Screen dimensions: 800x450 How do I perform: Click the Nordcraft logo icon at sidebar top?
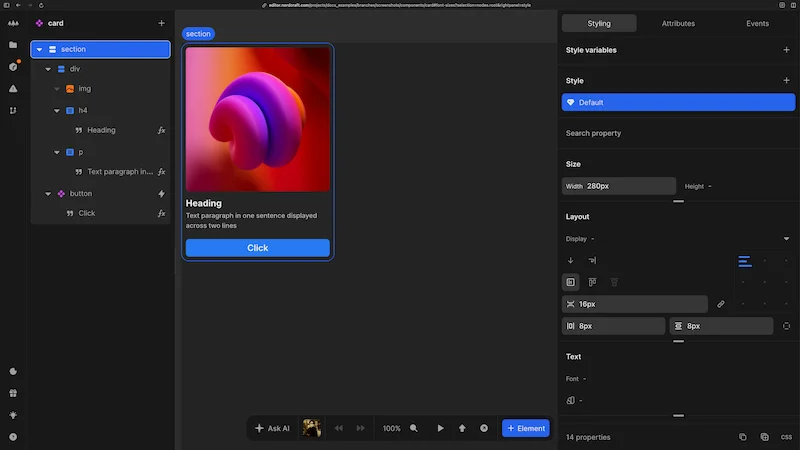tap(13, 23)
